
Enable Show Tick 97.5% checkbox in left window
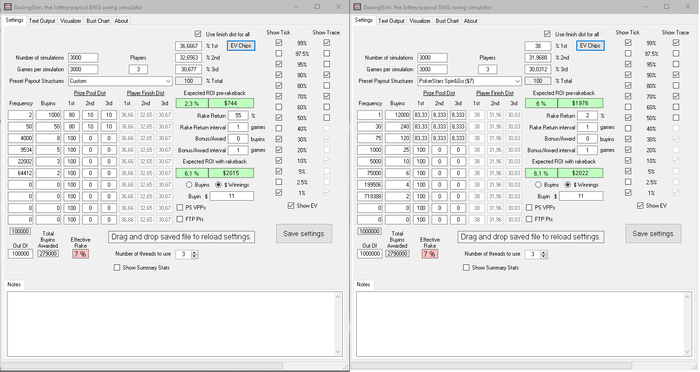click(279, 54)
